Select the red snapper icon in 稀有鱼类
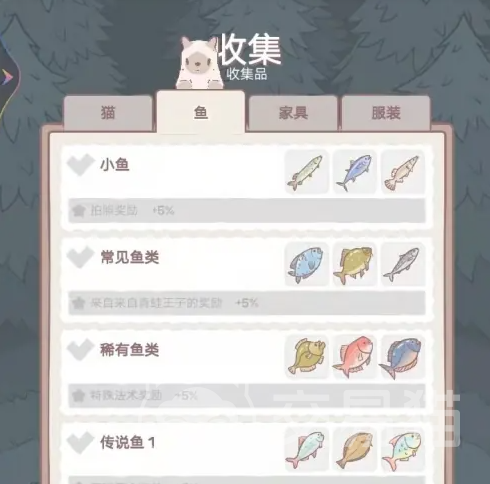This screenshot has width=490, height=484. [x=355, y=357]
